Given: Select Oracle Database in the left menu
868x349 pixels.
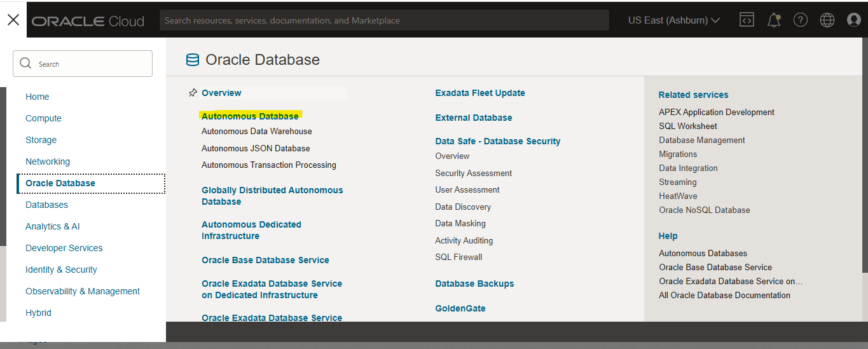Looking at the screenshot, I should click(60, 183).
